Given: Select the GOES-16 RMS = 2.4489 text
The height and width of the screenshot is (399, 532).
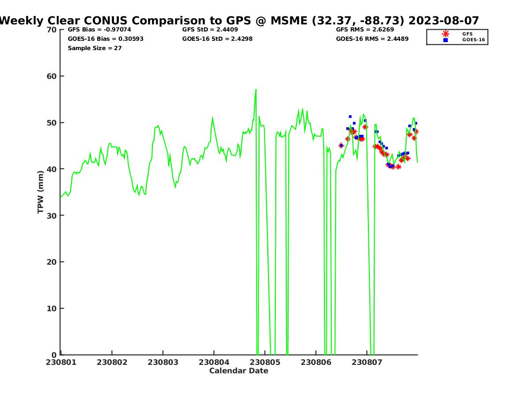Looking at the screenshot, I should [x=372, y=39].
